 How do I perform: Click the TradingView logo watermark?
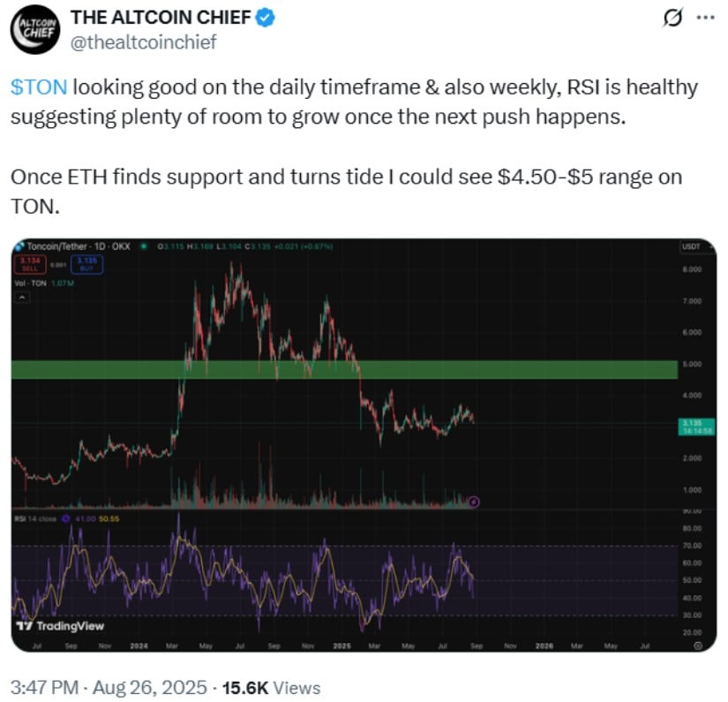coord(60,626)
